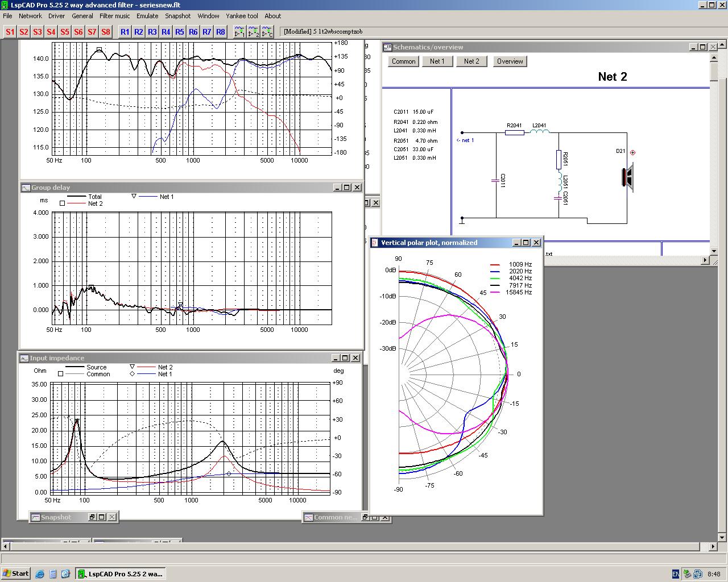Select the S5 snapshot toolbar button
The width and height of the screenshot is (728, 582).
tap(65, 32)
